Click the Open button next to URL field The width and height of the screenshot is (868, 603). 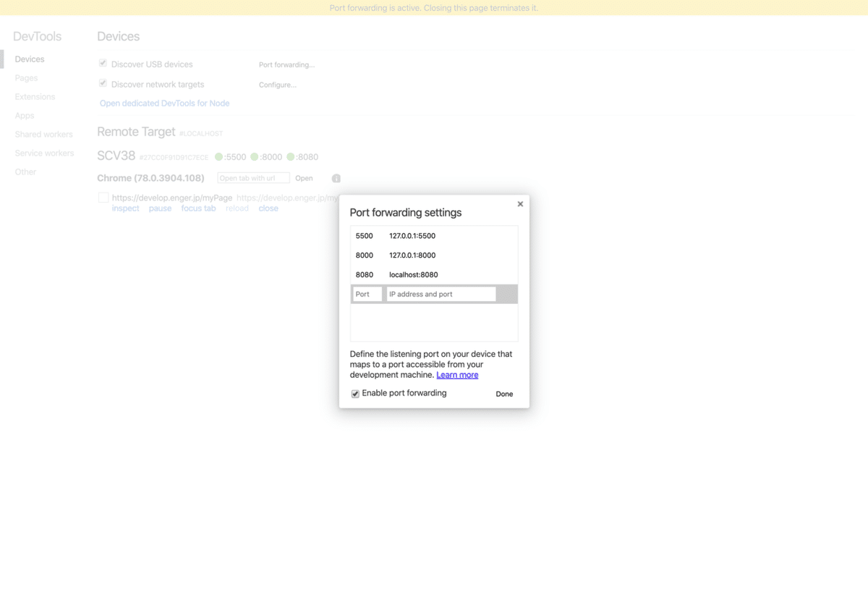[x=304, y=178]
